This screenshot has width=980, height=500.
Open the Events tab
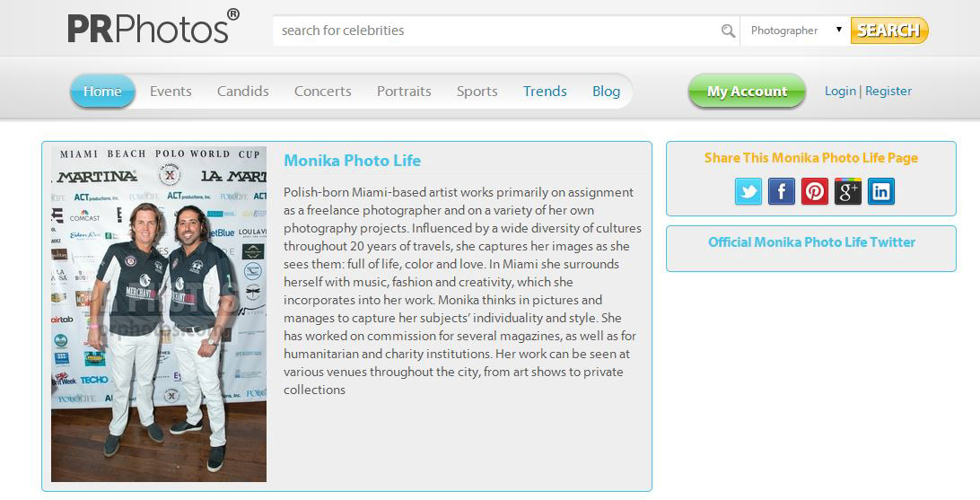[x=171, y=92]
